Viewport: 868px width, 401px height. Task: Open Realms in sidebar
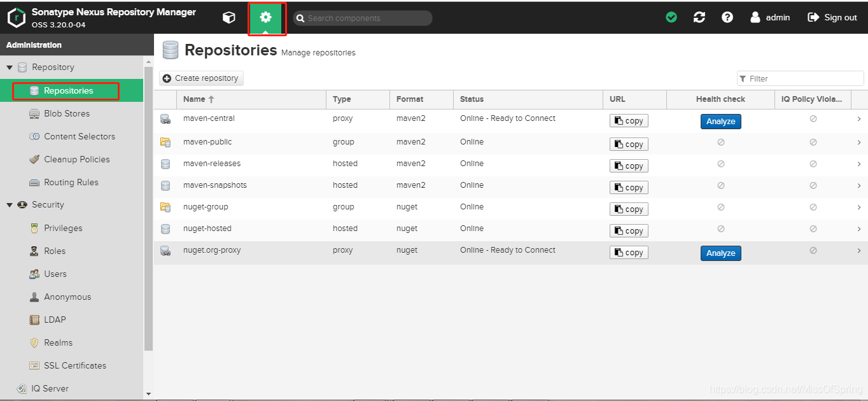(x=71, y=343)
